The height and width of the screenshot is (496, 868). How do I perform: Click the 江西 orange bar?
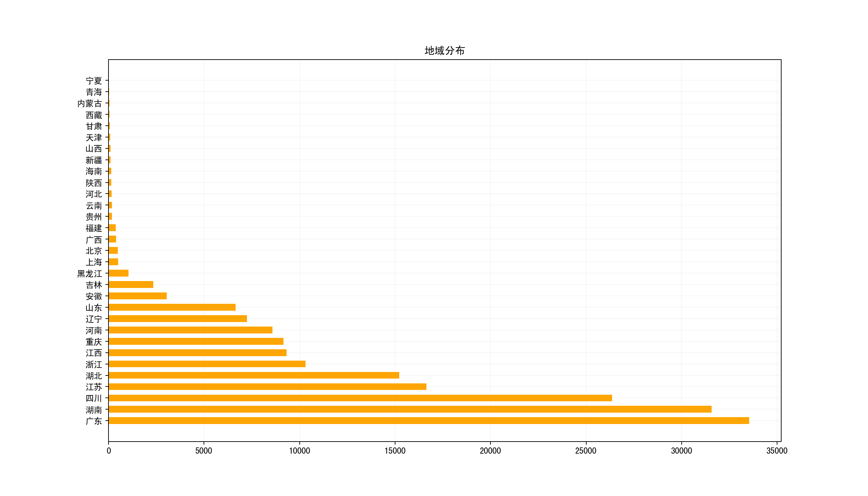point(197,352)
